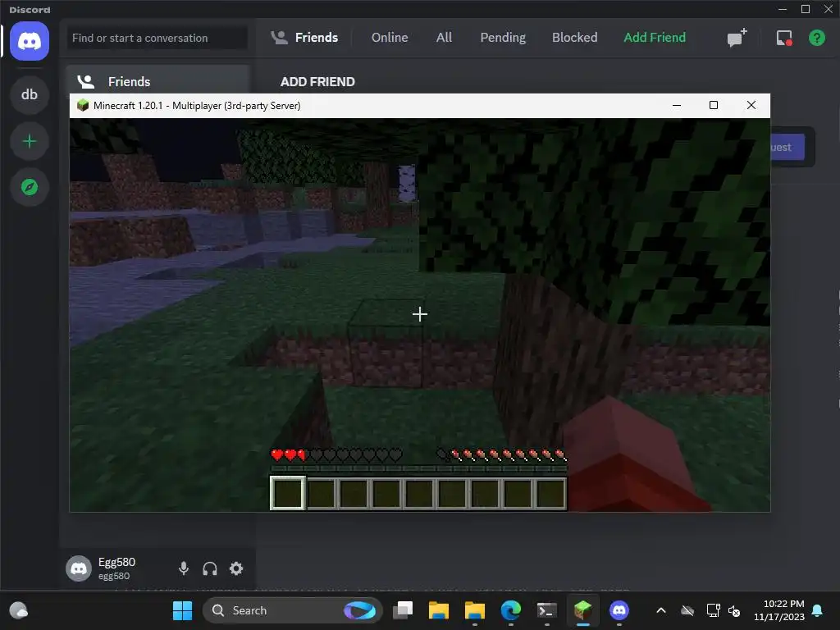Select Friends in the sidebar list
Screen dimensions: 840x630
pyautogui.click(x=158, y=81)
